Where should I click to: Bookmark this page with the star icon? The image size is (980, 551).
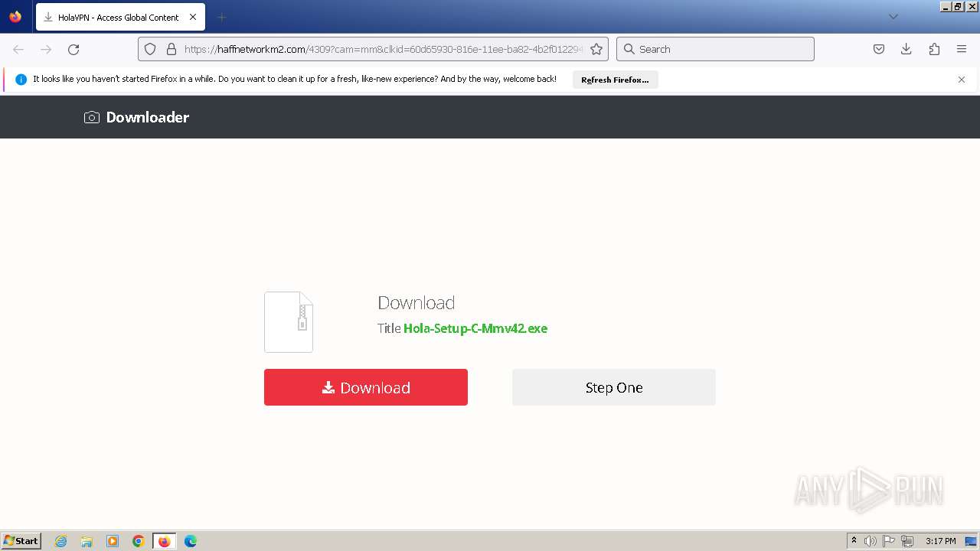pos(596,49)
